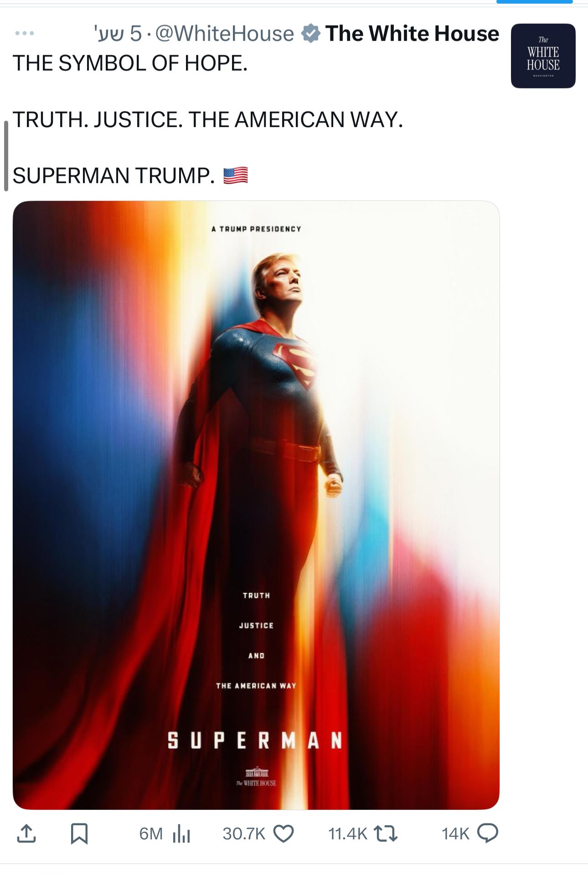Open the three-dot more options menu
Viewport: 588px width, 874px height.
(x=25, y=33)
